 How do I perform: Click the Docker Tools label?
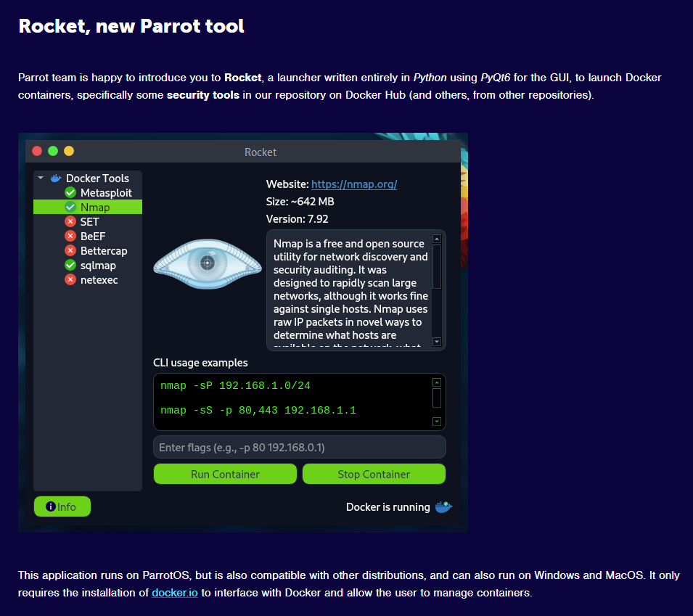tap(97, 178)
